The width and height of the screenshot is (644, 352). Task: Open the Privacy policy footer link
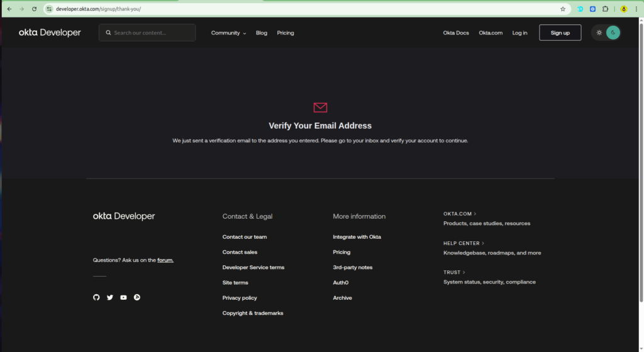tap(240, 298)
